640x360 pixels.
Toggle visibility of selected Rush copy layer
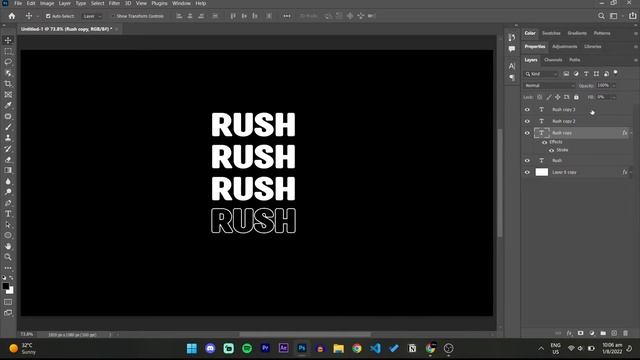click(x=527, y=133)
